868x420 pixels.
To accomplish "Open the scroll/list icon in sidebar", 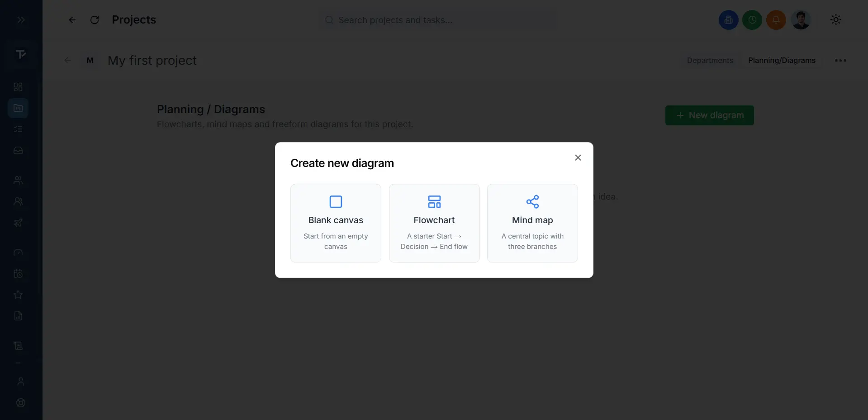I will 18,346.
